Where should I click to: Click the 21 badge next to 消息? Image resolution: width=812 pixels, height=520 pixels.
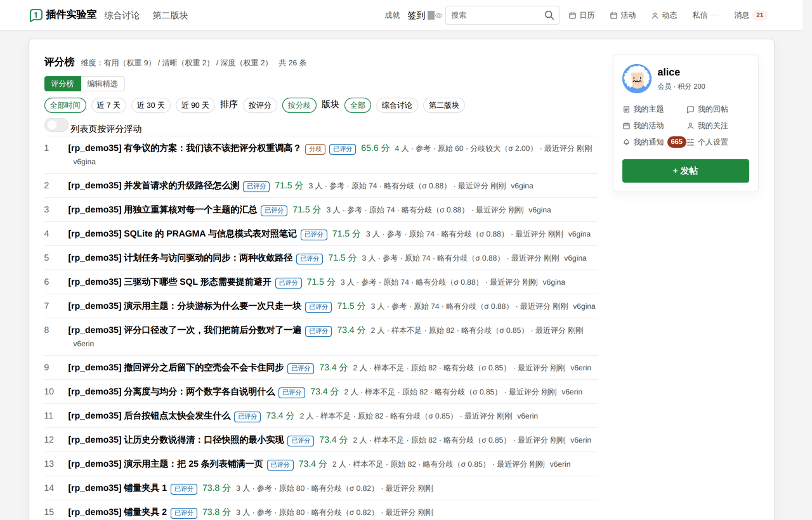click(x=760, y=15)
